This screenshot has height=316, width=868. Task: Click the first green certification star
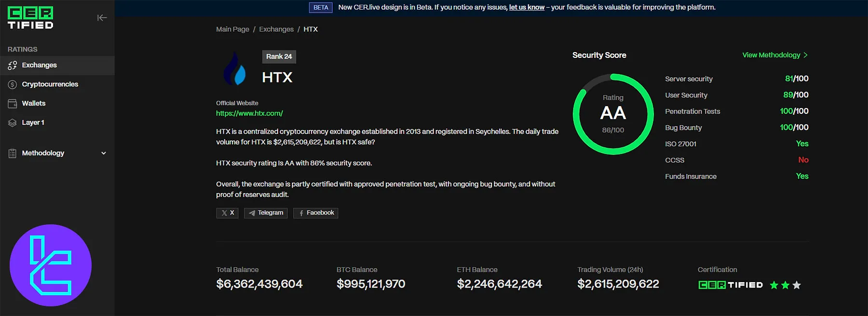[774, 285]
